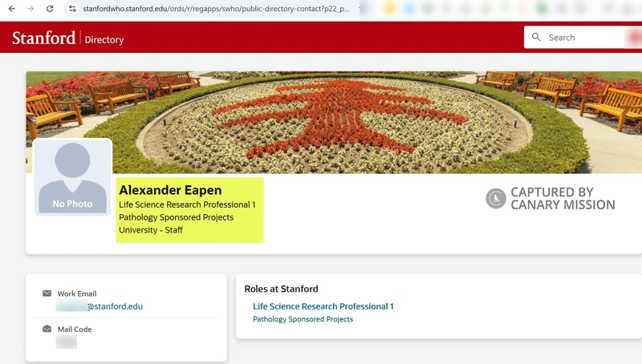The height and width of the screenshot is (364, 642).
Task: Select the stanfordwho.stanford.edu URL in address bar
Action: [x=216, y=9]
